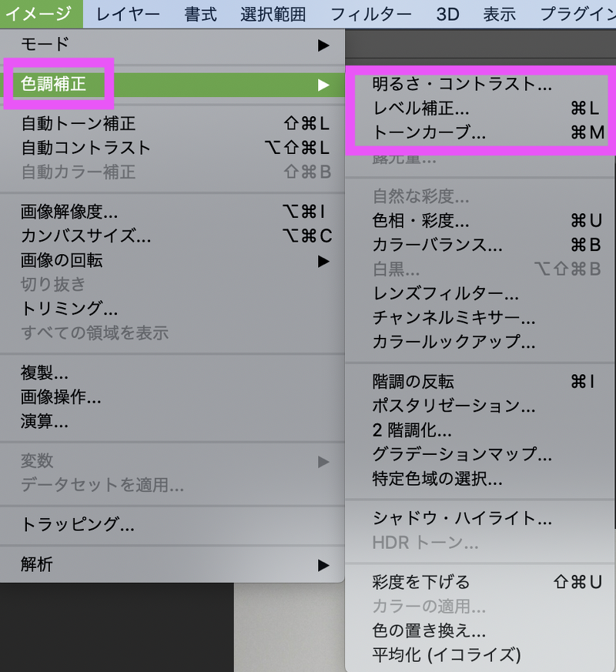616x672 pixels.
Task: Select シャドウ・ハイライト option
Action: pyautogui.click(x=462, y=519)
